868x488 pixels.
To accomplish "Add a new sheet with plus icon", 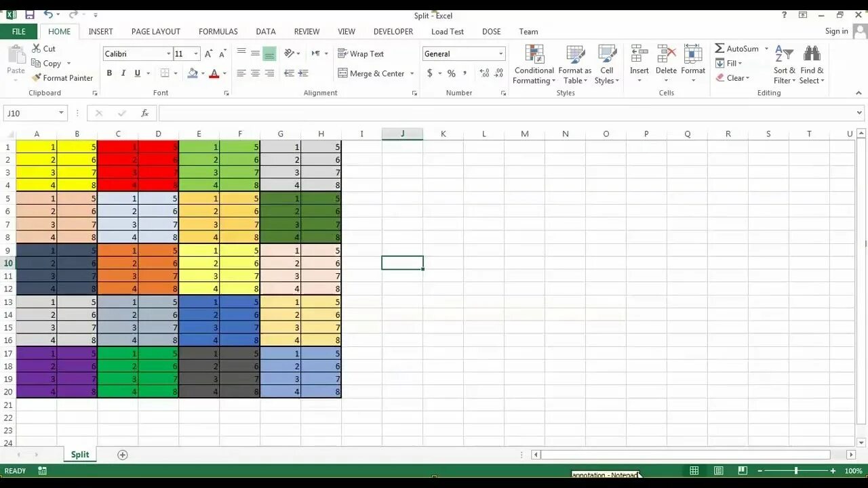I will tap(123, 455).
